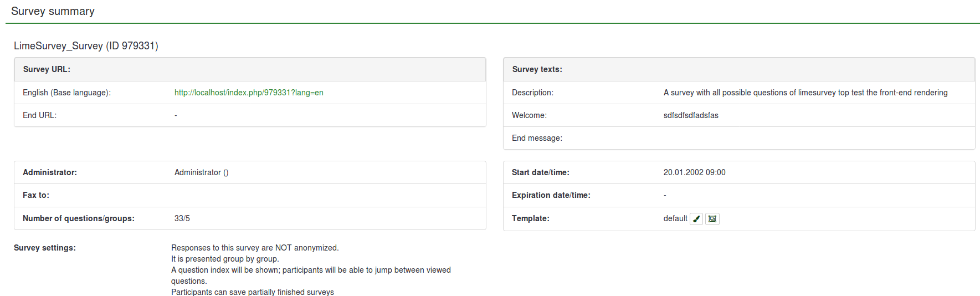Image resolution: width=980 pixels, height=296 pixels.
Task: Click the Survey texts panel header
Action: coord(537,69)
